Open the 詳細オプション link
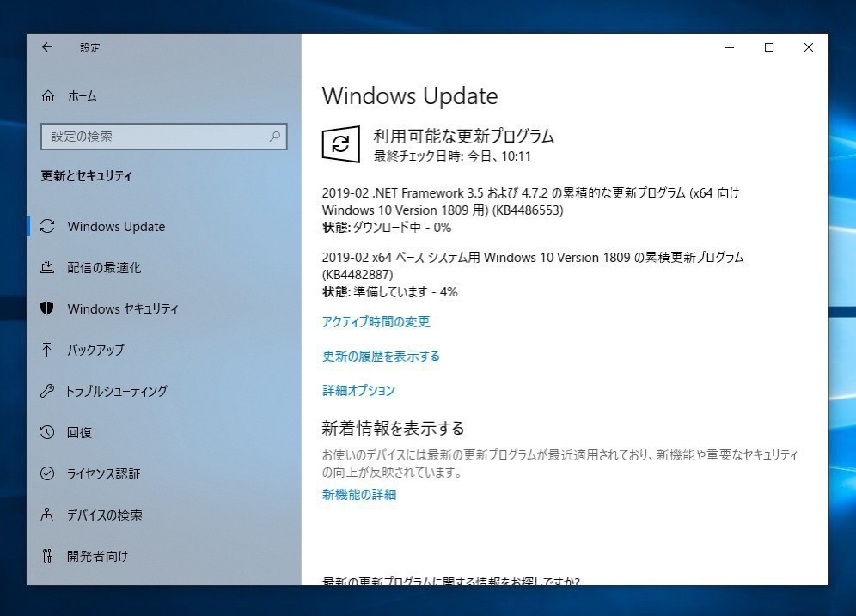 click(x=358, y=390)
